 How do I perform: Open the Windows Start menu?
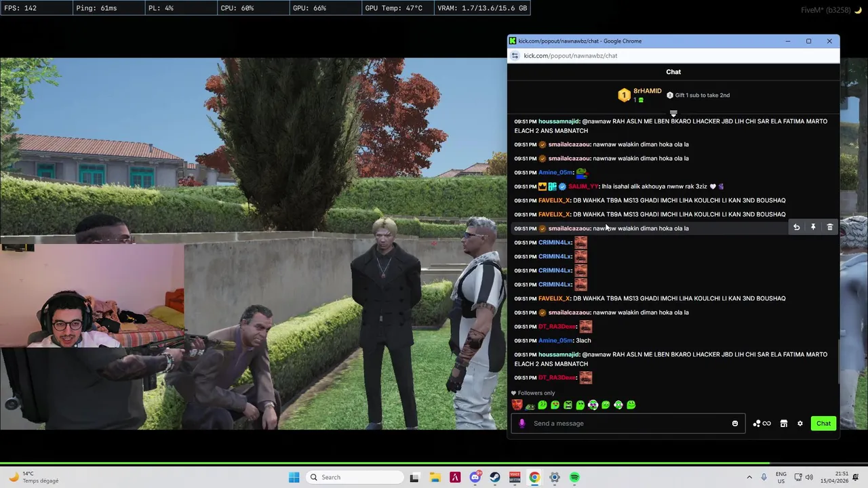click(x=294, y=477)
